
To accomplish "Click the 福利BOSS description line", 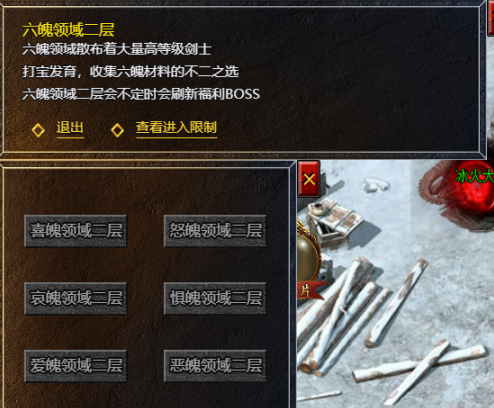I will point(141,94).
